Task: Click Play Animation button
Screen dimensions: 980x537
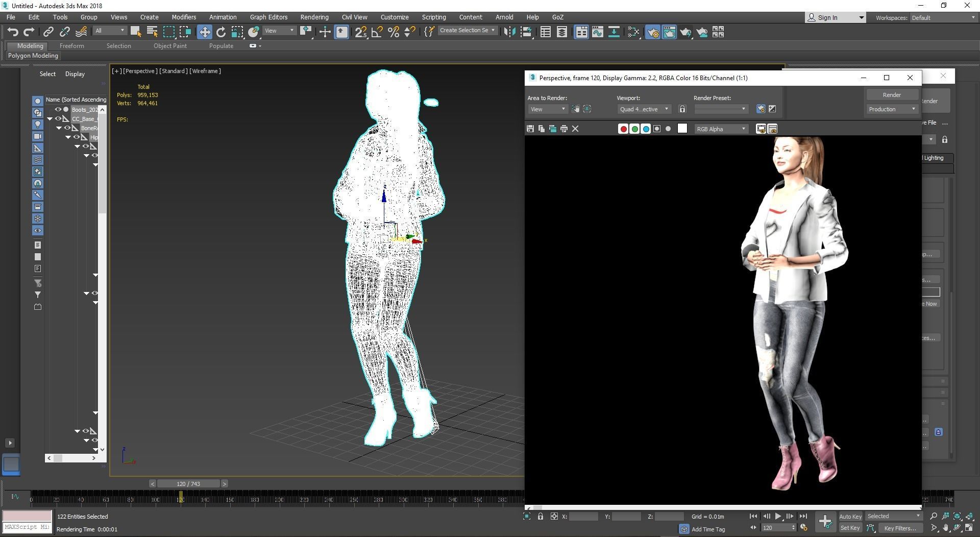Action: [778, 517]
